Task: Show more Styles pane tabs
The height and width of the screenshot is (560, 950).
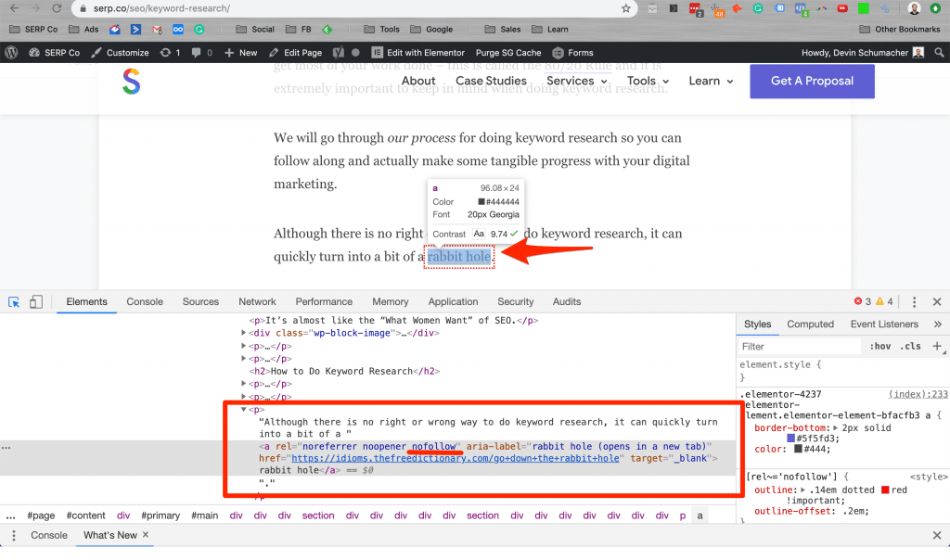Action: [x=938, y=324]
